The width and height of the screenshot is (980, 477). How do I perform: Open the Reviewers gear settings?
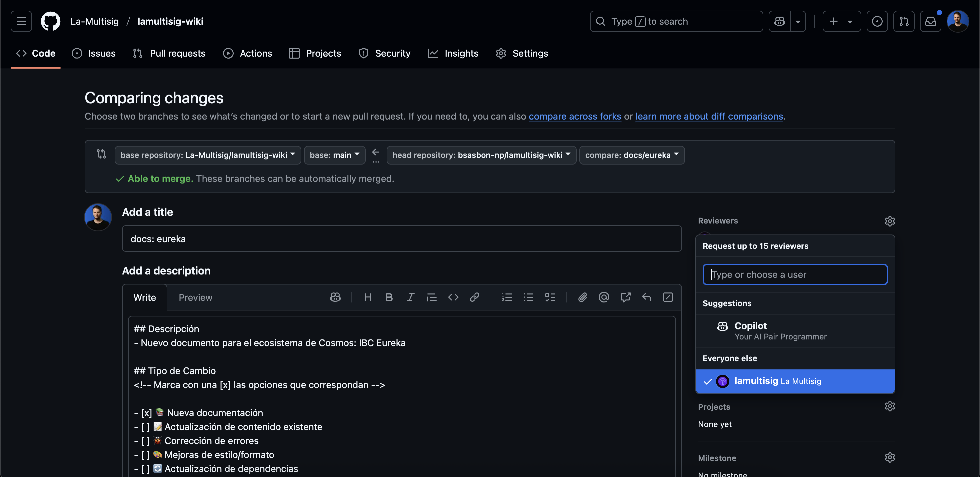889,221
